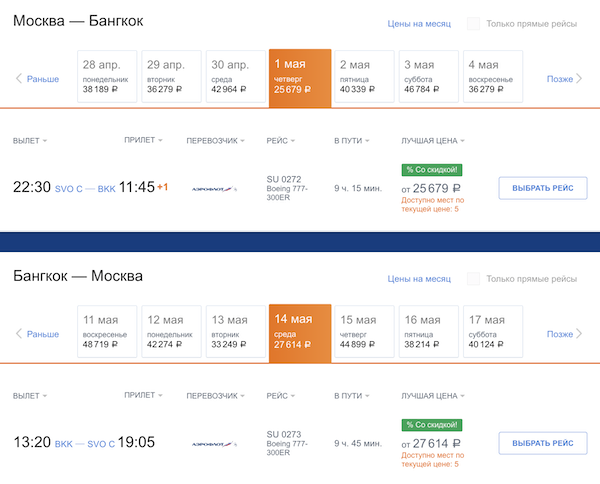The image size is (600, 484).
Task: Expand ПЕРЕВОЗЧИК sort in Бангкок — Москва section
Action: [x=216, y=396]
